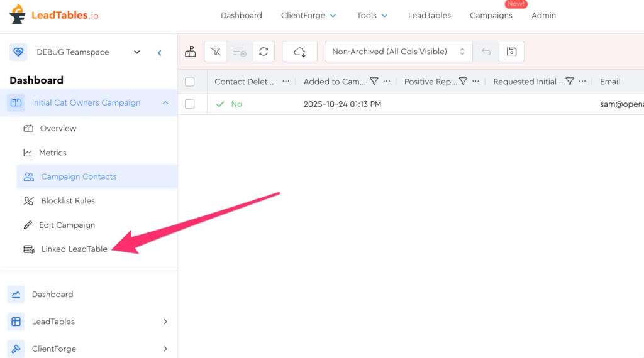This screenshot has width=644, height=358.
Task: Click the mailbox icon in the toolbar
Action: 190,52
